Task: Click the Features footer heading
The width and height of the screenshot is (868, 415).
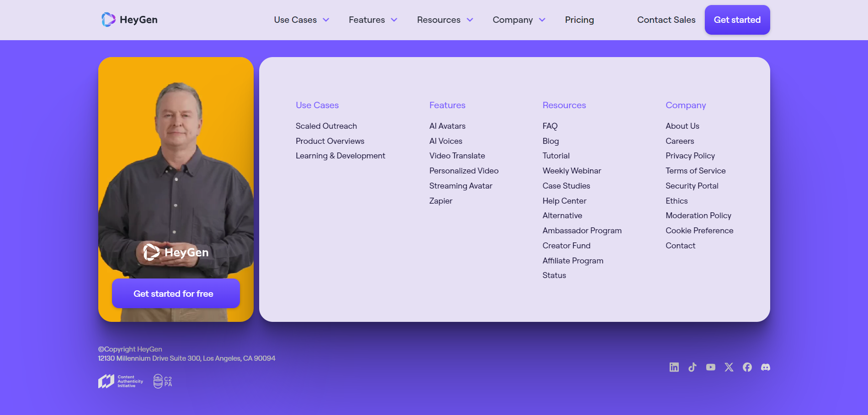Action: 447,105
